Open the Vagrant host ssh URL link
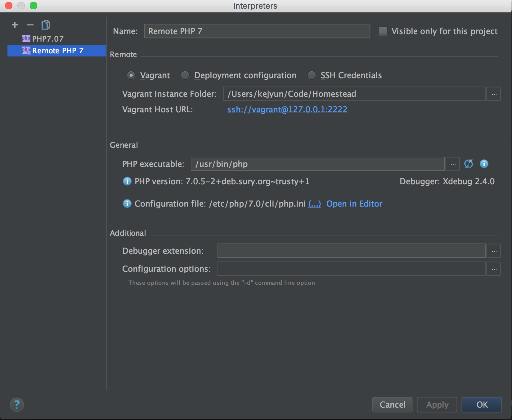 [287, 109]
